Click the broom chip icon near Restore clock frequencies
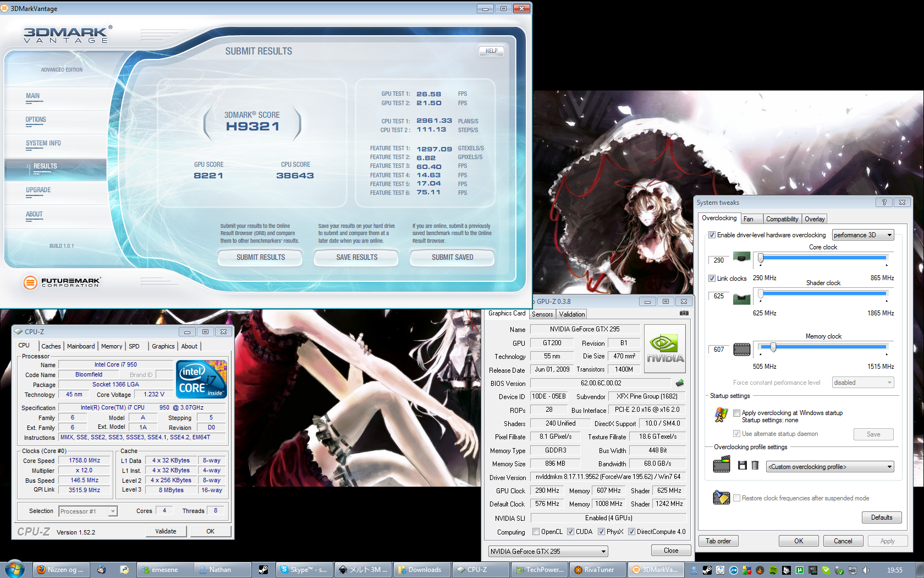The image size is (924, 578). [x=721, y=497]
